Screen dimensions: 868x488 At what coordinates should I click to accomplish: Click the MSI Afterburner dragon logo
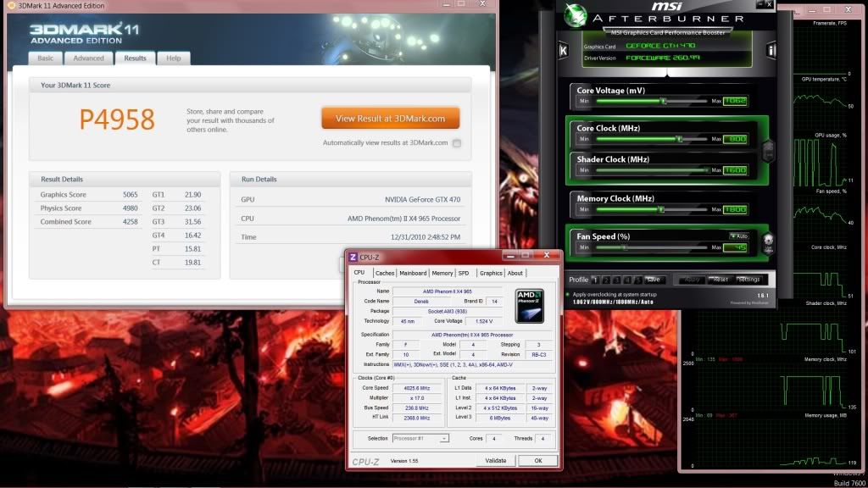click(576, 15)
